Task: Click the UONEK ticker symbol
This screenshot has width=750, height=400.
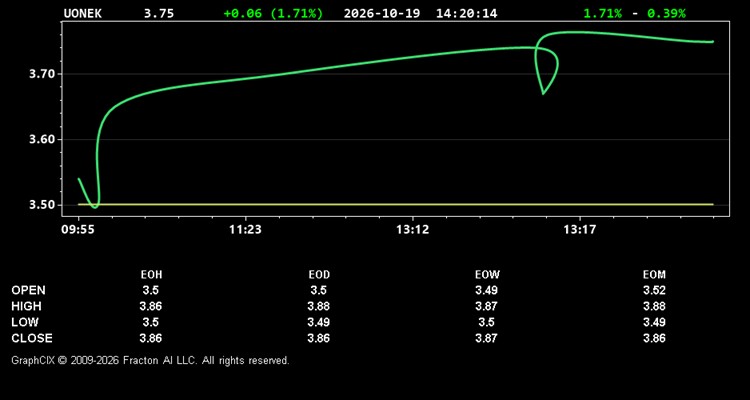Action: tap(83, 13)
